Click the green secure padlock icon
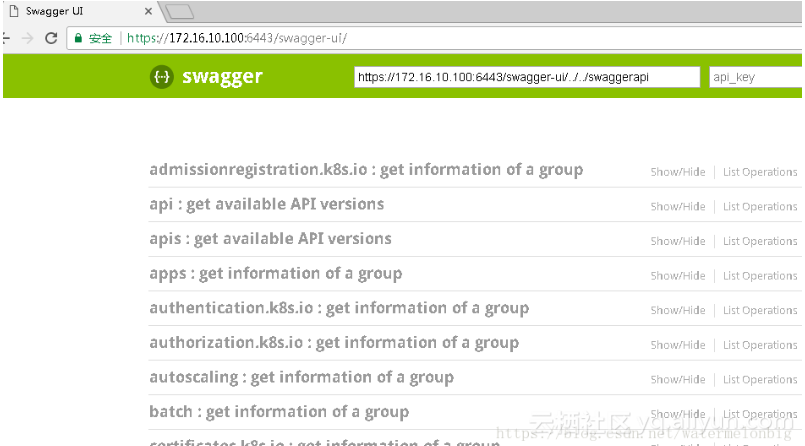This screenshot has width=805, height=446. click(x=78, y=38)
